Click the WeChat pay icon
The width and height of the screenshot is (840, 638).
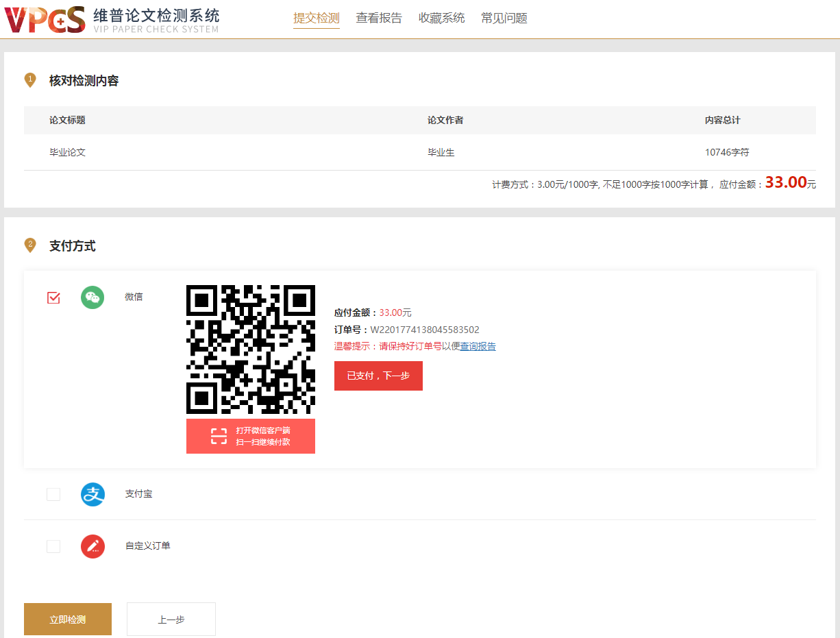pyautogui.click(x=92, y=297)
